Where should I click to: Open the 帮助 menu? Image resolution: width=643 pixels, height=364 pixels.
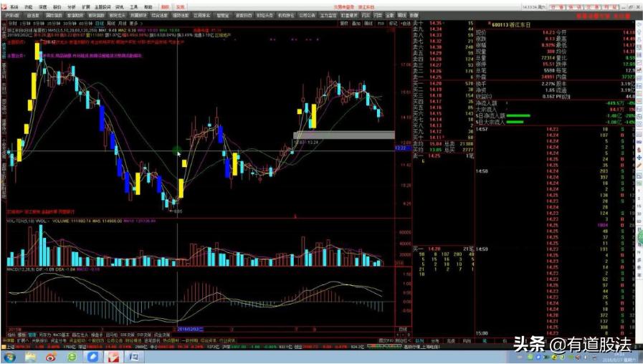click(148, 7)
